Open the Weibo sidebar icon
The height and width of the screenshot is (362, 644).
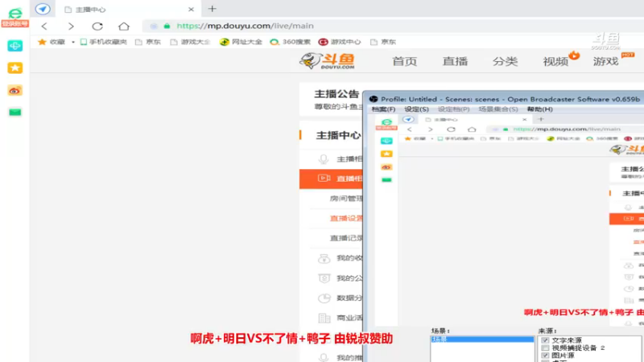(x=14, y=90)
